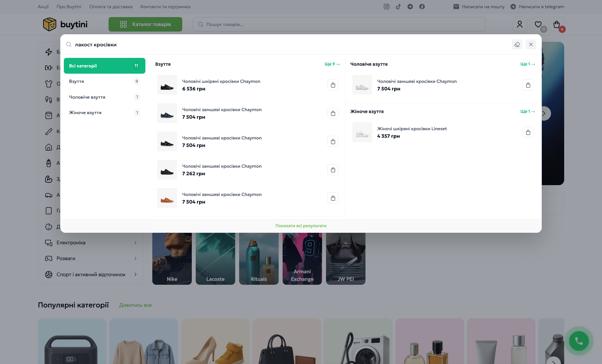Image resolution: width=602 pixels, height=364 pixels.
Task: Open the Каталог товарів button
Action: tap(145, 24)
